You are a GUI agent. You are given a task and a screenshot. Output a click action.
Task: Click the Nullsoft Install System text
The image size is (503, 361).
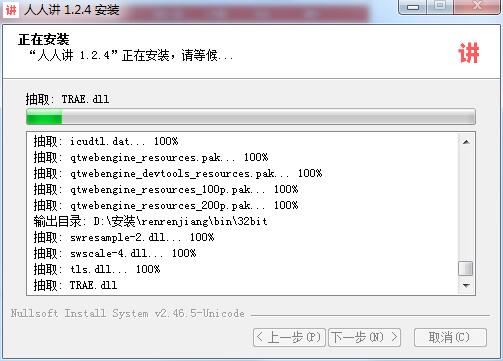[128, 313]
